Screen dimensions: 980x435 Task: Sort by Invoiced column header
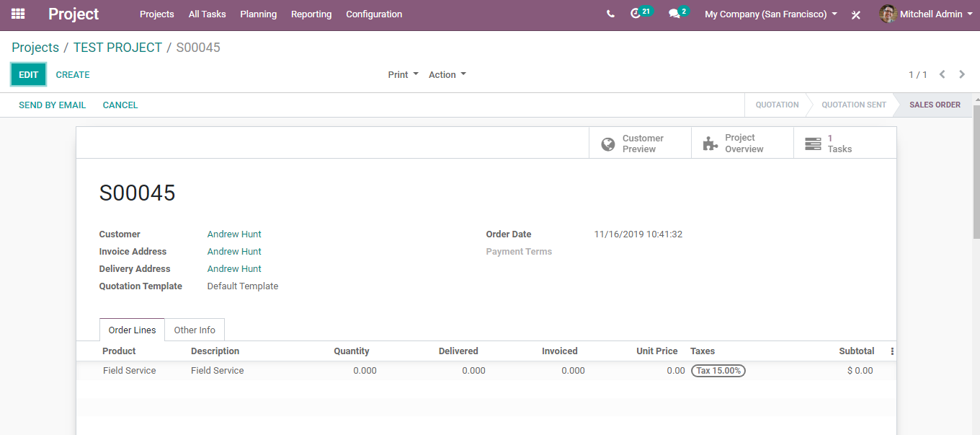point(560,351)
